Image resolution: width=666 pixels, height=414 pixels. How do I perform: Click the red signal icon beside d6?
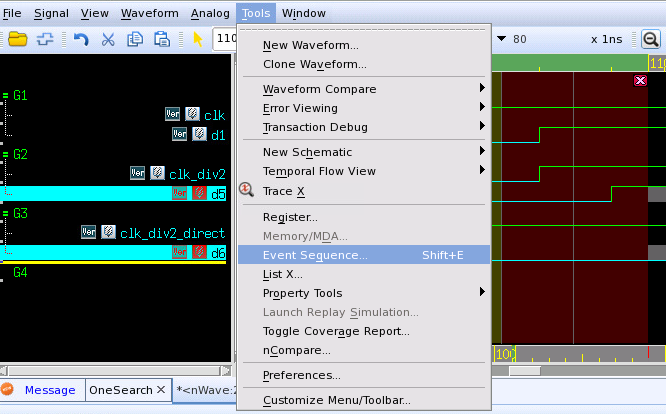[199, 252]
